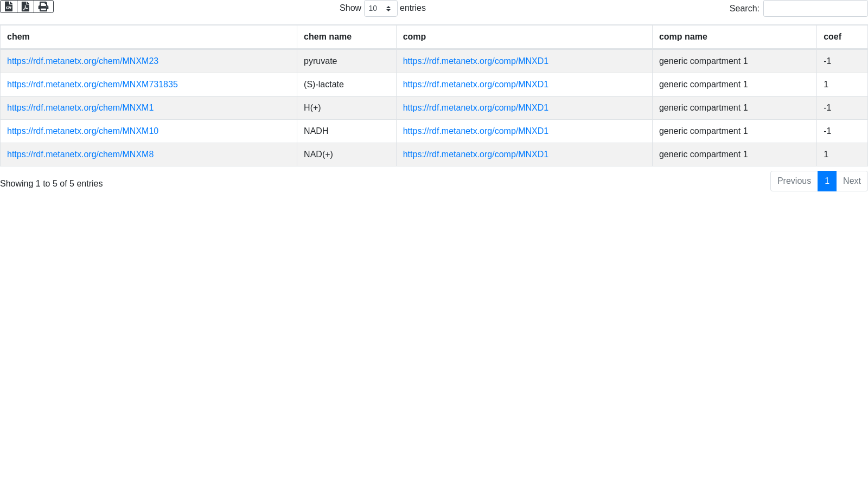Visit the MNXM8 NAD(+) chem link
Image resolution: width=868 pixels, height=488 pixels.
point(80,155)
